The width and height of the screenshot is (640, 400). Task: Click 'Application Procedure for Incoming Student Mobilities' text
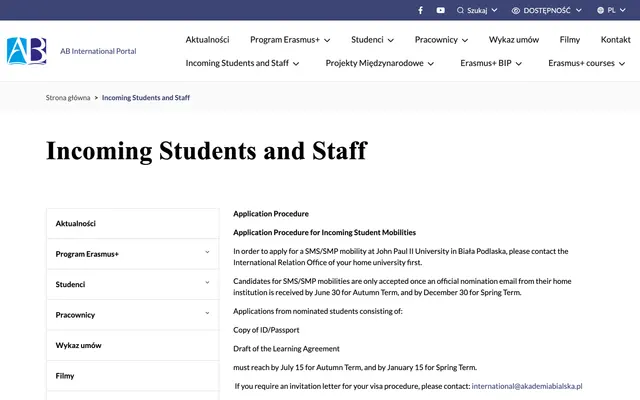click(324, 233)
